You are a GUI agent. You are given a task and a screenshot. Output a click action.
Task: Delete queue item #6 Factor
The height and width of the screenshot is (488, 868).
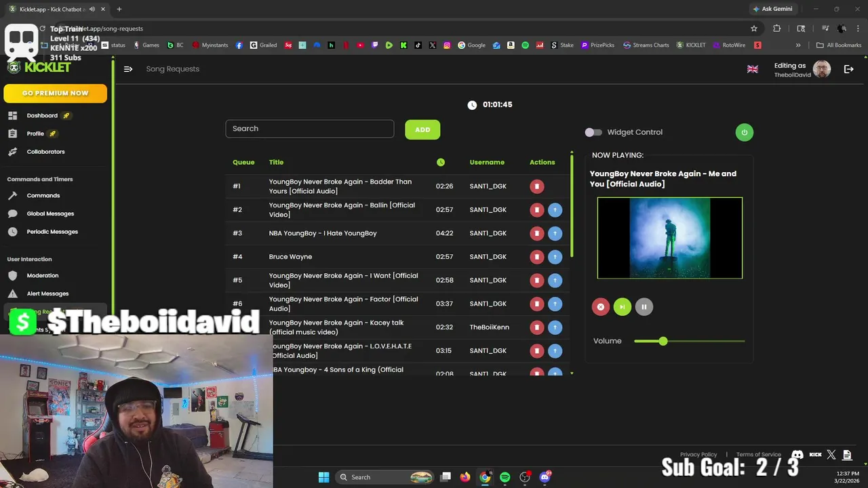pyautogui.click(x=537, y=304)
